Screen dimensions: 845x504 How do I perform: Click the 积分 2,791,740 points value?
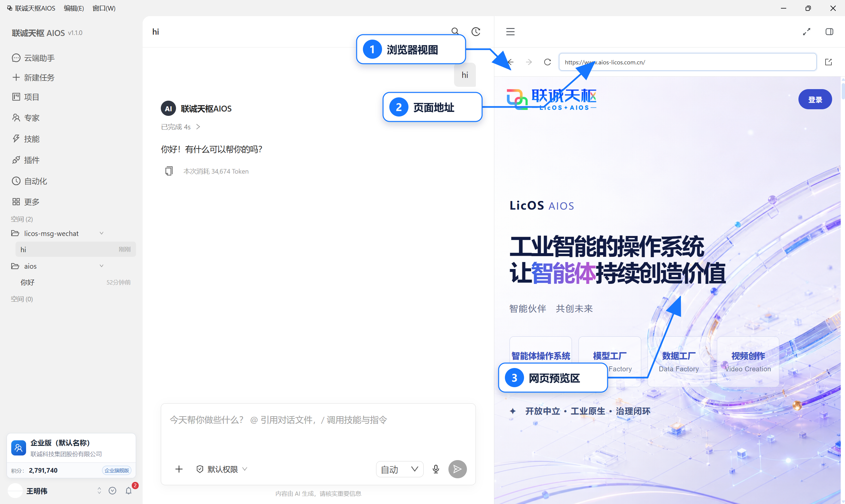coord(43,470)
